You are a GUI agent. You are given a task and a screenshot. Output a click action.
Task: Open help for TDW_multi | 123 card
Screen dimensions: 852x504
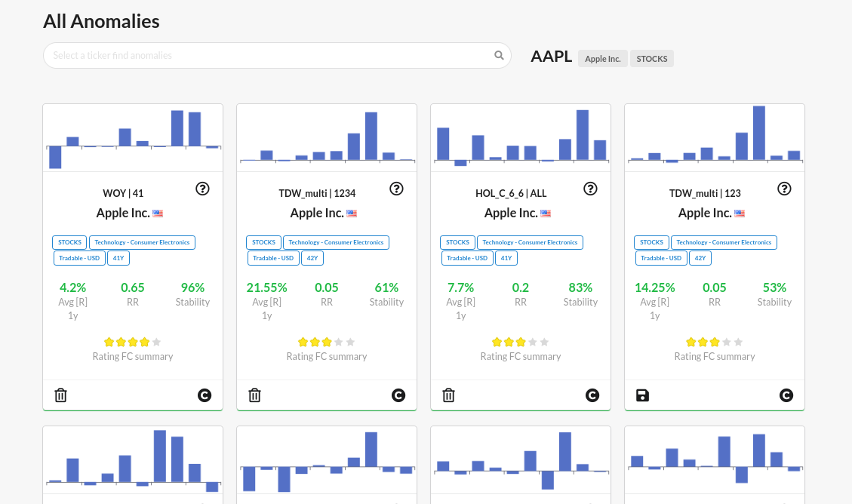click(785, 189)
